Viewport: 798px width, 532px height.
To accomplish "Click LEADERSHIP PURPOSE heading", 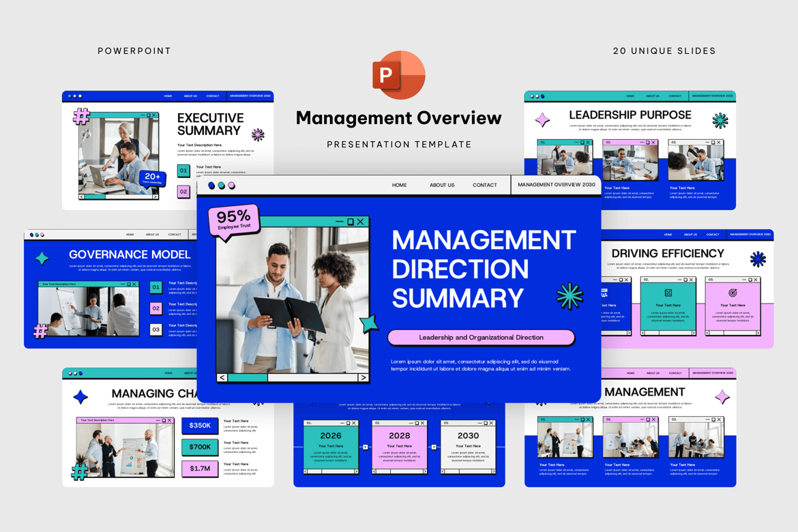I will (x=630, y=115).
